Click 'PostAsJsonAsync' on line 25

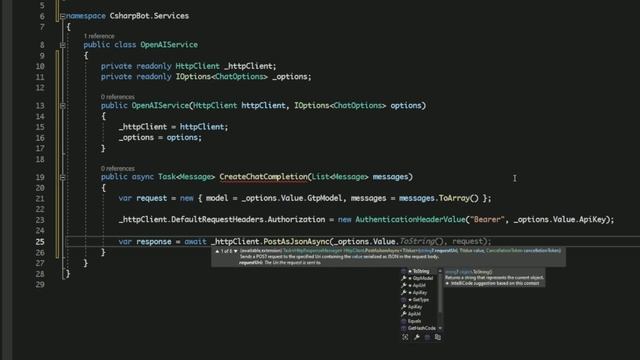tap(296, 241)
